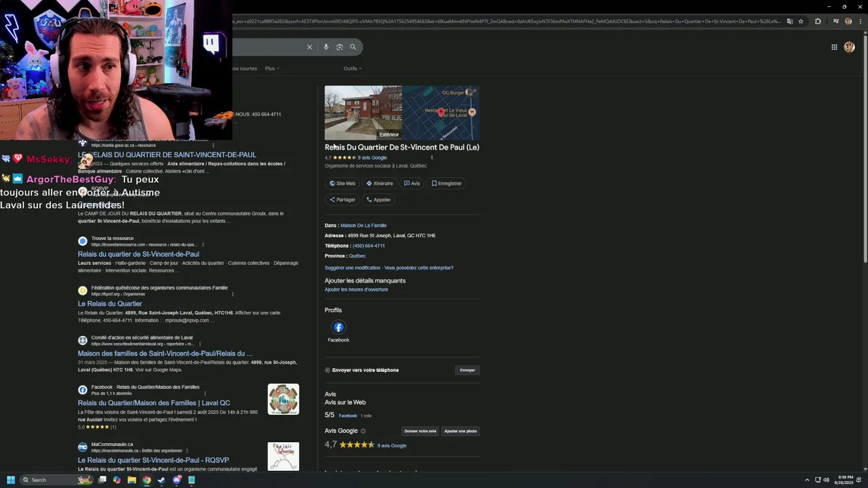This screenshot has width=868, height=488.
Task: Open Windows Start menu
Action: (x=11, y=480)
